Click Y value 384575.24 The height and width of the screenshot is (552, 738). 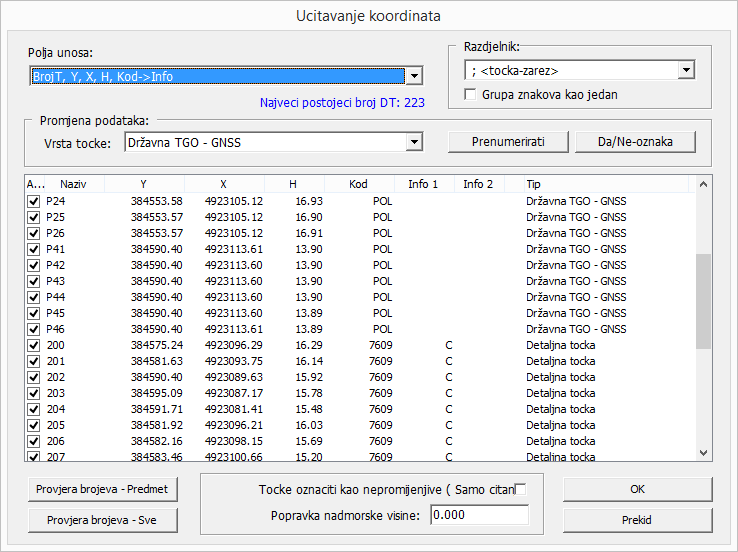[x=157, y=345]
